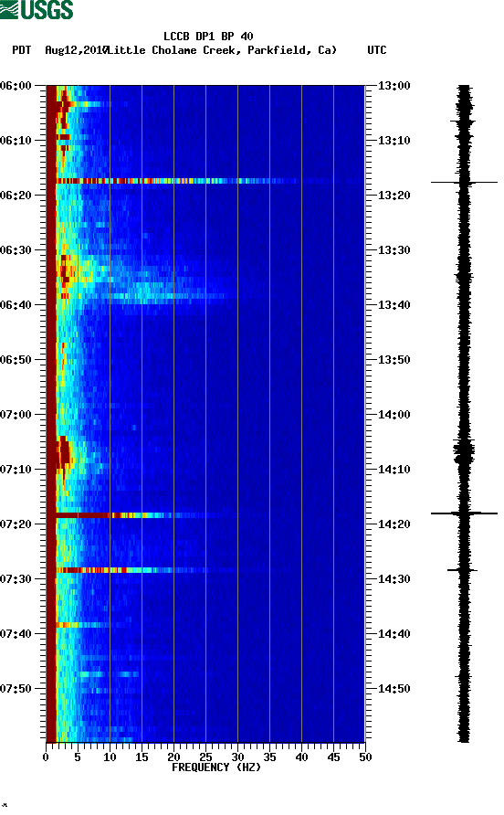The image size is (504, 815).
Task: Click the '20' frequency axis label
Action: 173,757
